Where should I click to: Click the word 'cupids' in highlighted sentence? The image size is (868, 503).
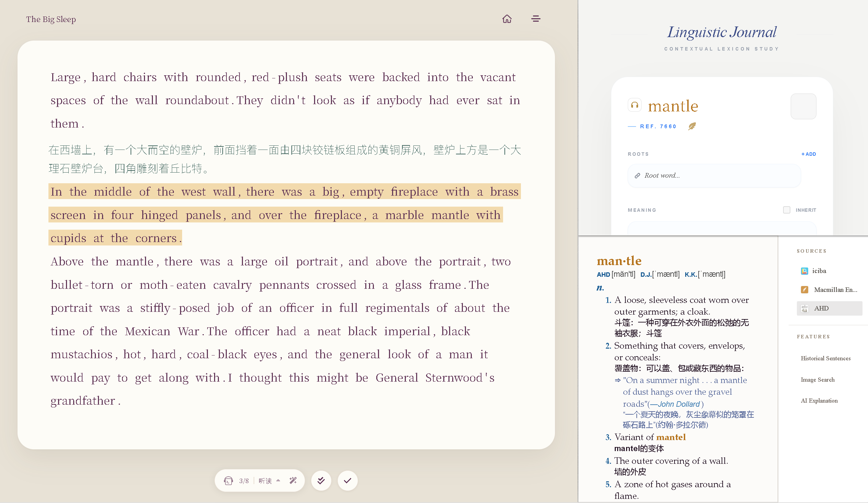pos(68,238)
